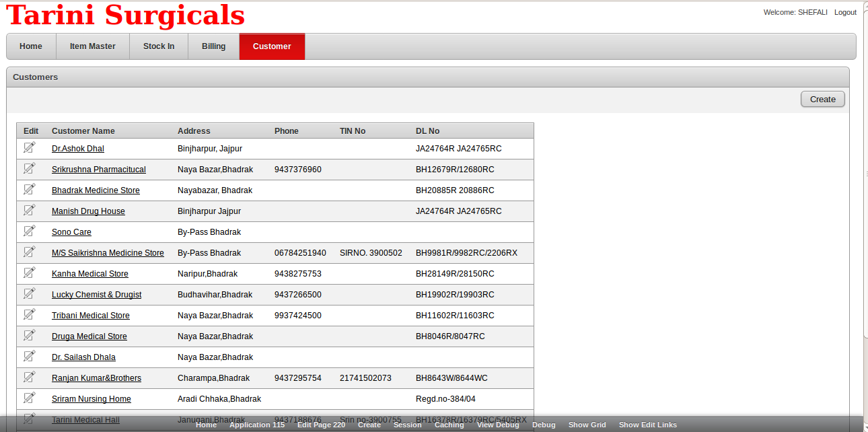Viewport: 868px width, 432px height.
Task: Switch to the Billing tab
Action: tap(213, 46)
